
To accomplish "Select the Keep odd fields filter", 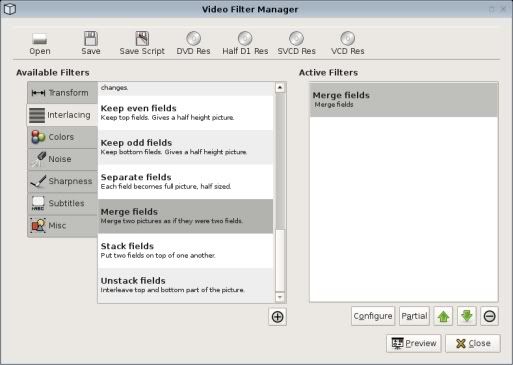I will point(186,147).
